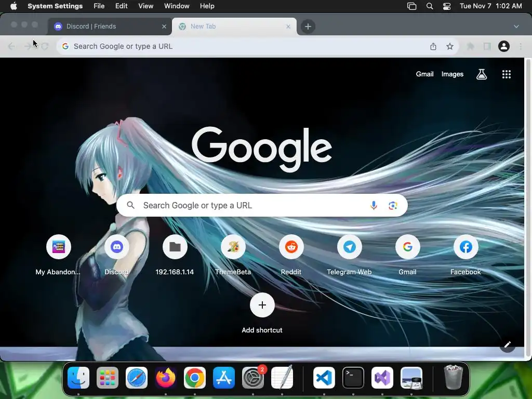Open Control Center in menu bar
This screenshot has height=399, width=532.
(x=446, y=6)
